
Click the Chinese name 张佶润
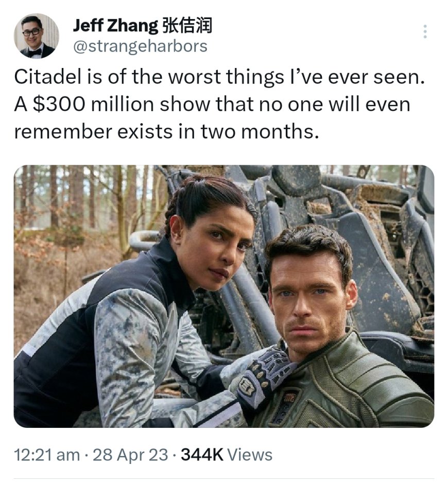187,25
